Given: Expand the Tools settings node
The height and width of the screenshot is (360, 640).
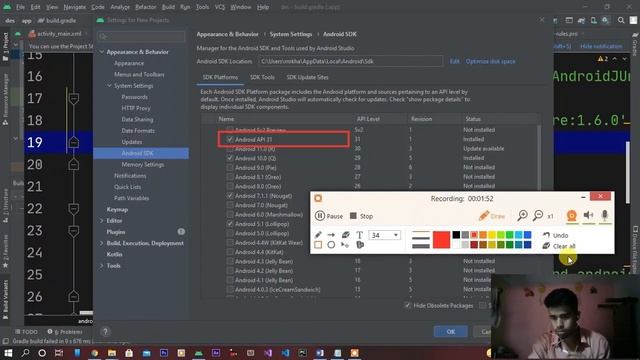Looking at the screenshot, I should pos(102,265).
